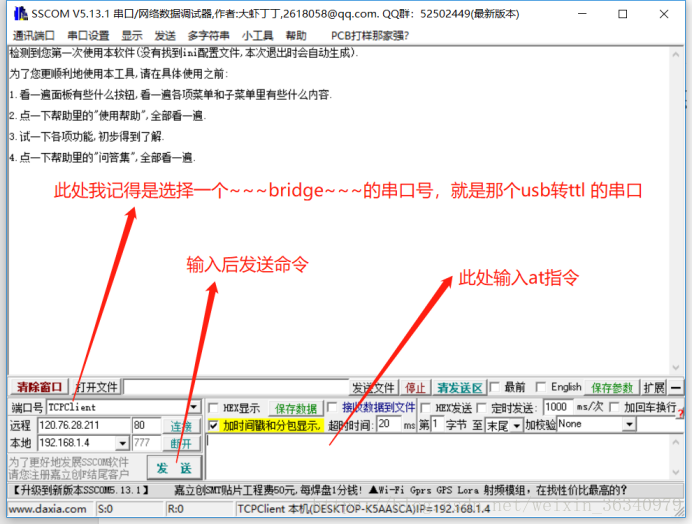Toggle the English checkbox
This screenshot has height=525, width=693.
pyautogui.click(x=541, y=387)
